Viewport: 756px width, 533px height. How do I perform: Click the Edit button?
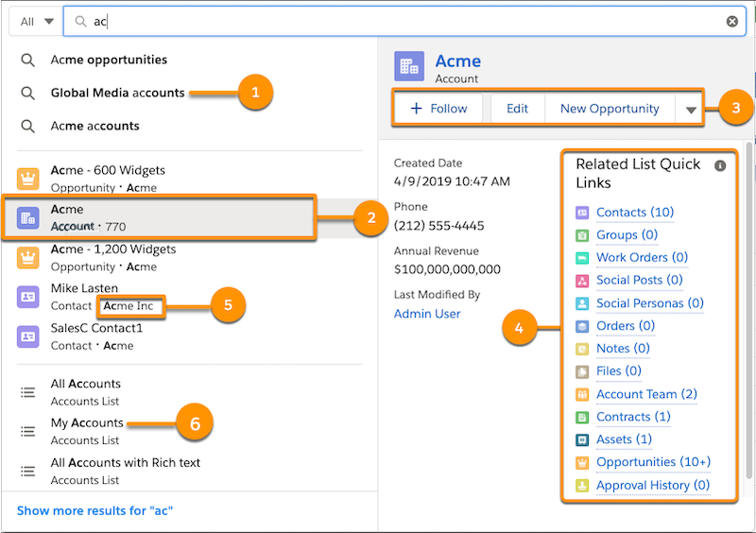517,109
